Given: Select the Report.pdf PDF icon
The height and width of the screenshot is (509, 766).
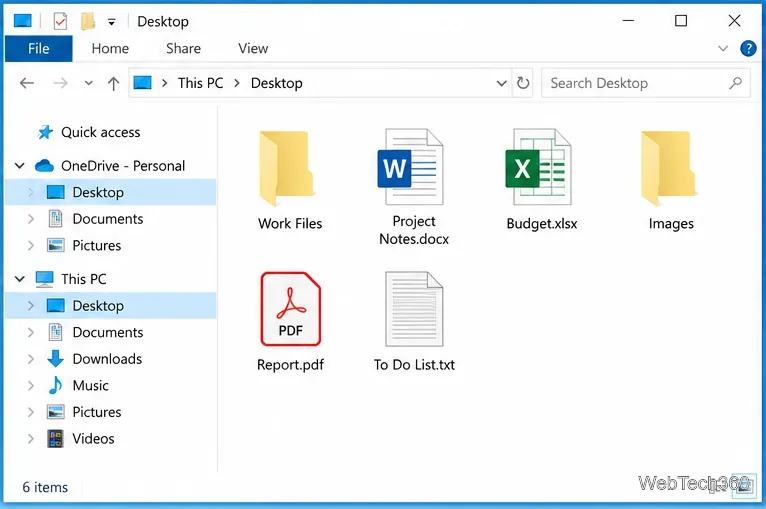Looking at the screenshot, I should [291, 309].
